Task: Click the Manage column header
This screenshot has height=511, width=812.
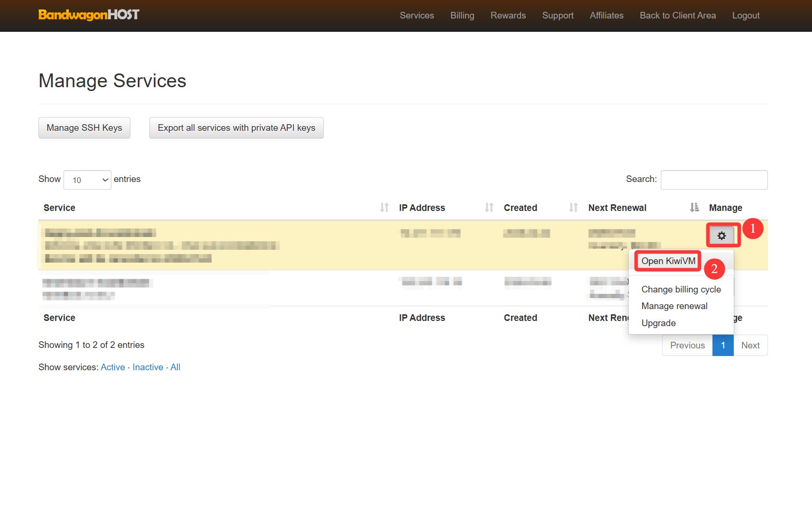Action: tap(726, 208)
